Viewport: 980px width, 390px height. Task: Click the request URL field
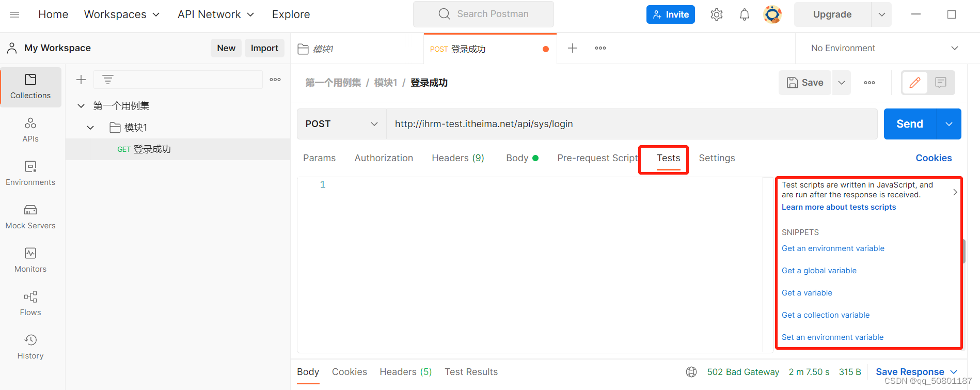631,124
